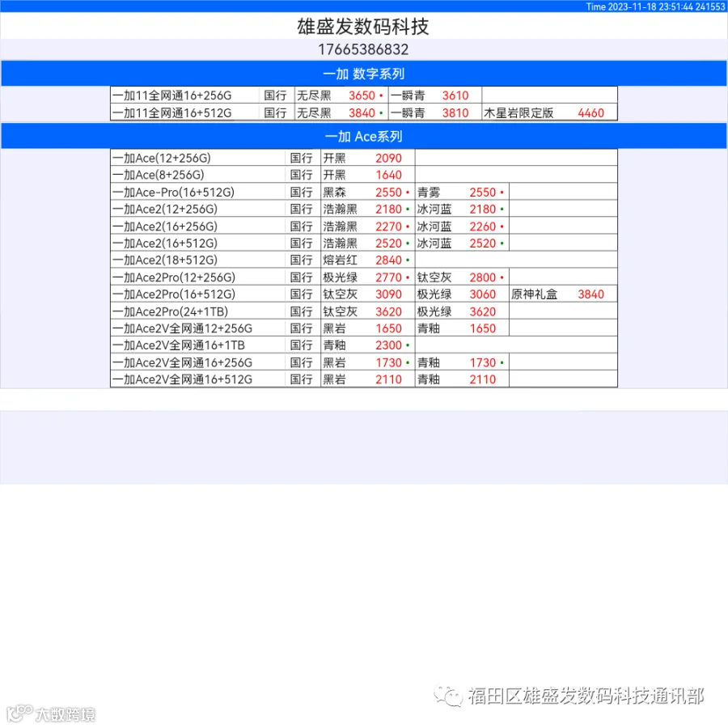The width and height of the screenshot is (728, 728).
Task: Click price 2770 for 极光绿
Action: click(388, 277)
